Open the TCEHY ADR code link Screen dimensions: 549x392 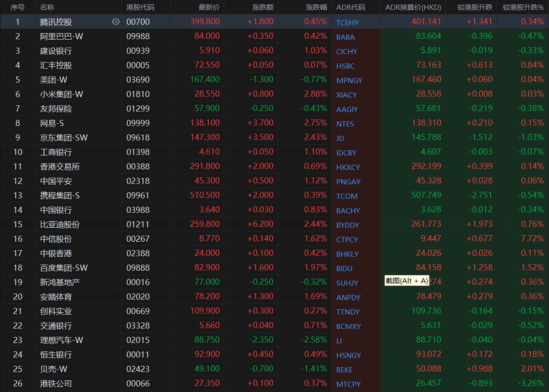tap(347, 22)
